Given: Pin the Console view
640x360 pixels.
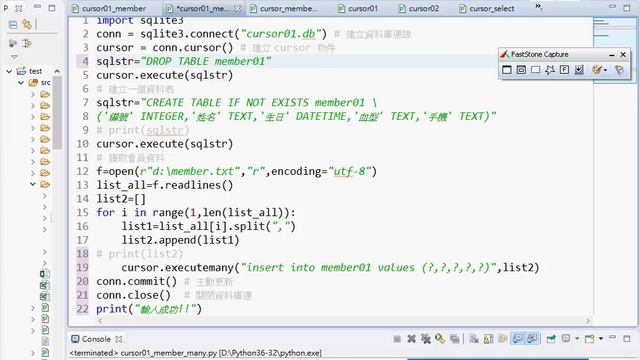Looking at the screenshot, I should (551, 339).
